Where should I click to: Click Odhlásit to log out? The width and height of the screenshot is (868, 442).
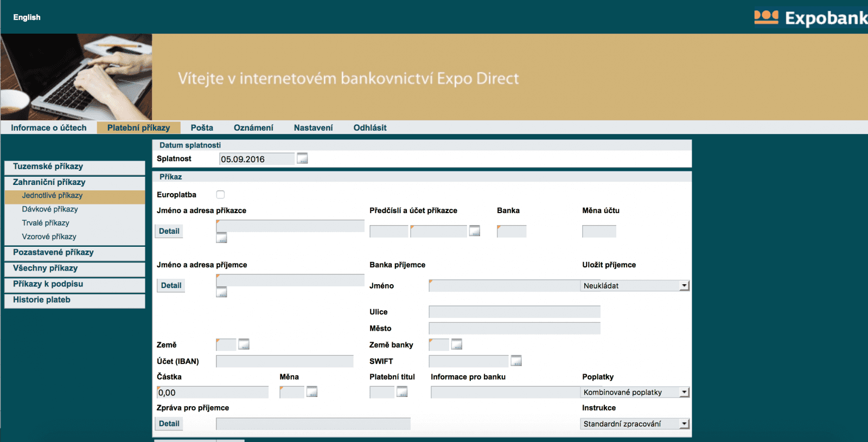(x=370, y=127)
